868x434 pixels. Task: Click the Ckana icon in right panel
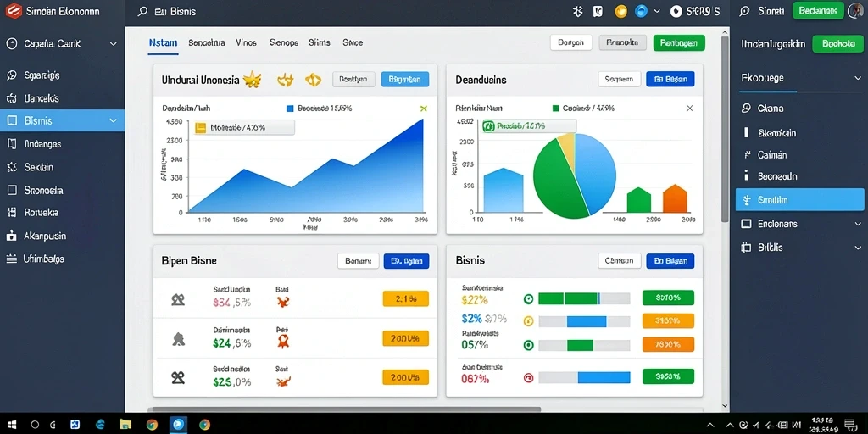pyautogui.click(x=746, y=108)
